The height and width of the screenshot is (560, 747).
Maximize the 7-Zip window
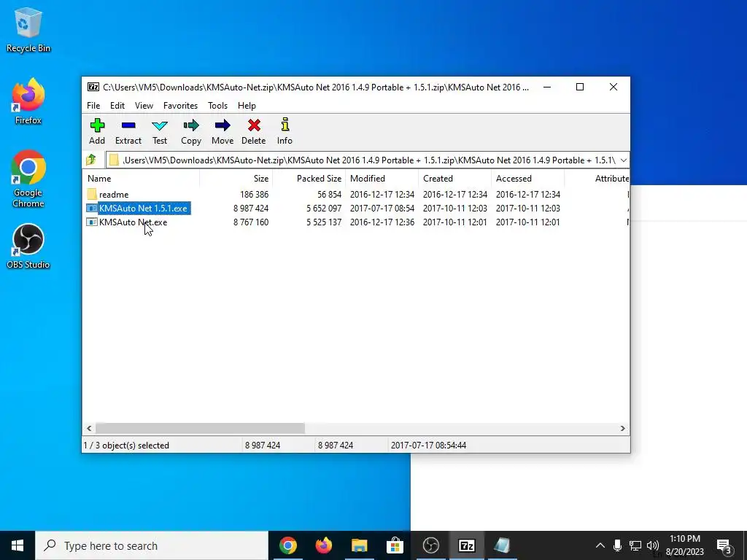point(580,87)
